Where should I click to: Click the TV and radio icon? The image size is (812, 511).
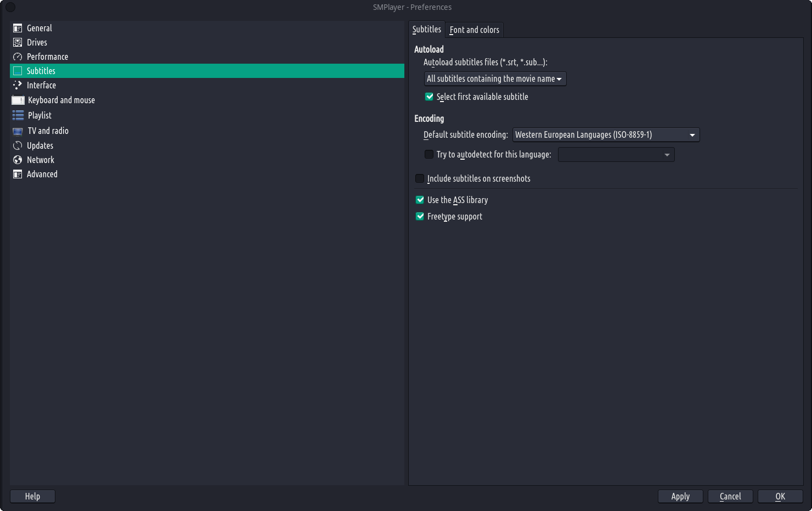18,131
